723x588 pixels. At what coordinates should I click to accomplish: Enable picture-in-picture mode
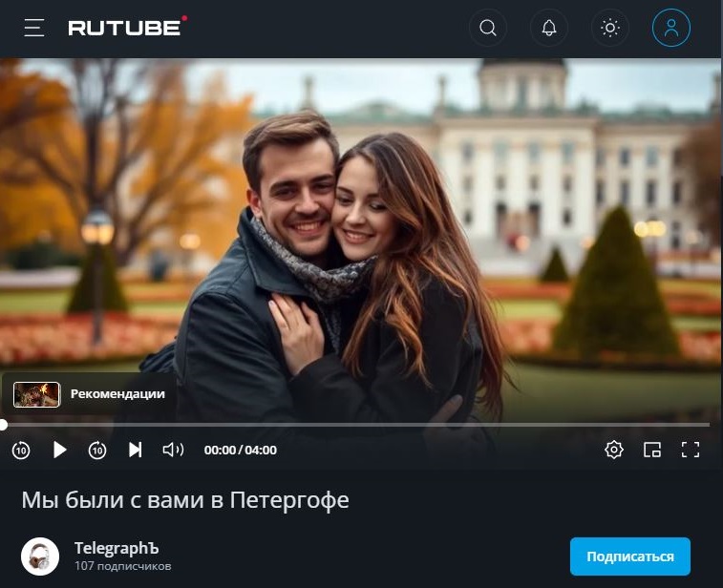[x=652, y=450]
